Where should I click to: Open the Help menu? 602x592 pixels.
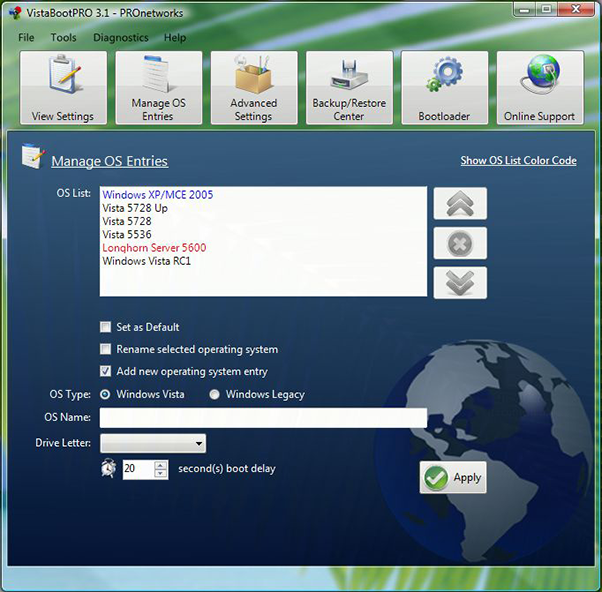pos(175,38)
